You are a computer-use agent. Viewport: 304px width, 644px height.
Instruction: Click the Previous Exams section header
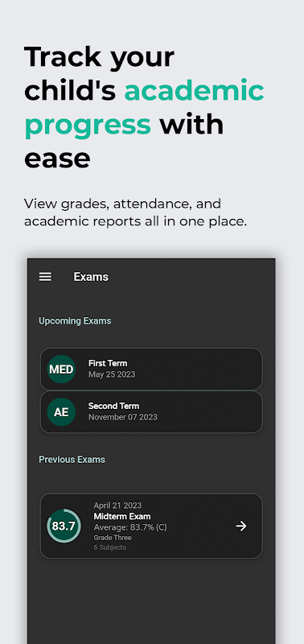point(72,460)
